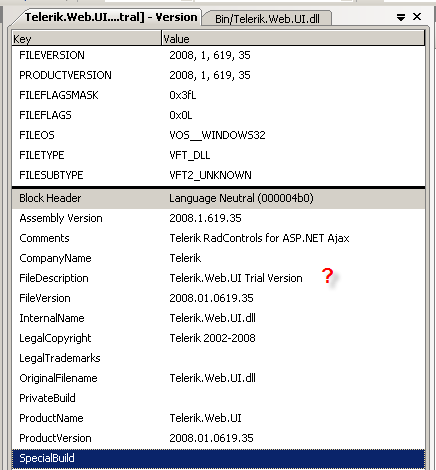
Task: Select the FILEFLAGS row key
Action: tap(45, 115)
